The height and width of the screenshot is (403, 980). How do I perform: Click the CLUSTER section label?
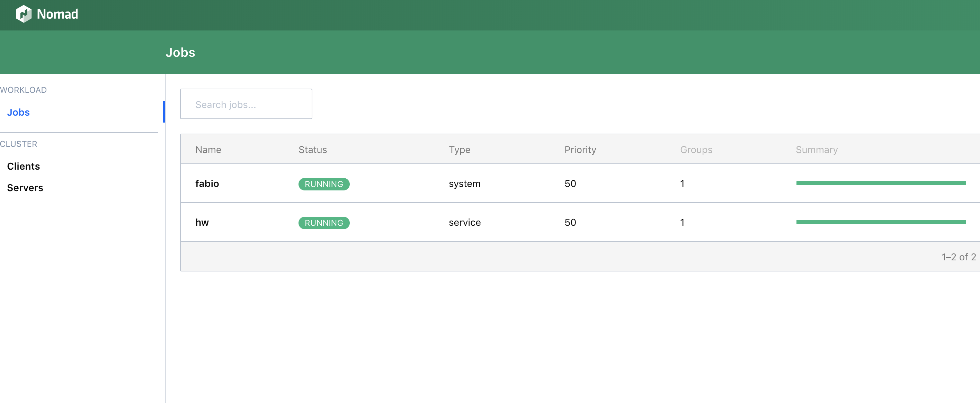(19, 144)
